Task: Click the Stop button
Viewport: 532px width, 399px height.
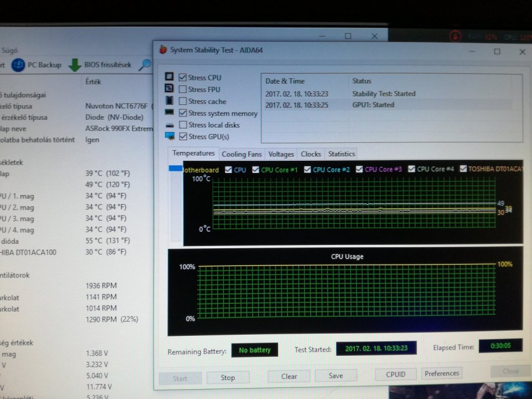Action: pos(228,377)
